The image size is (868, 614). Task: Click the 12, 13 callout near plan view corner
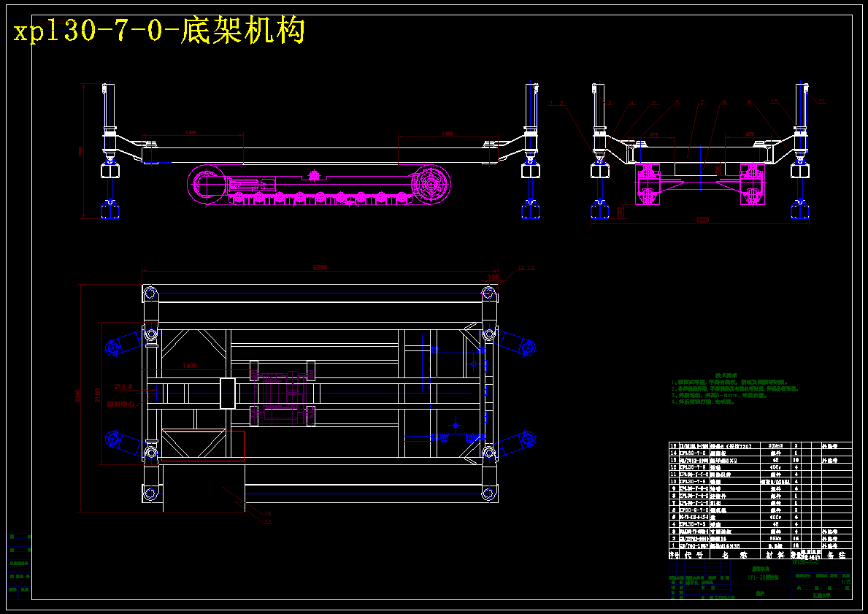click(x=526, y=268)
